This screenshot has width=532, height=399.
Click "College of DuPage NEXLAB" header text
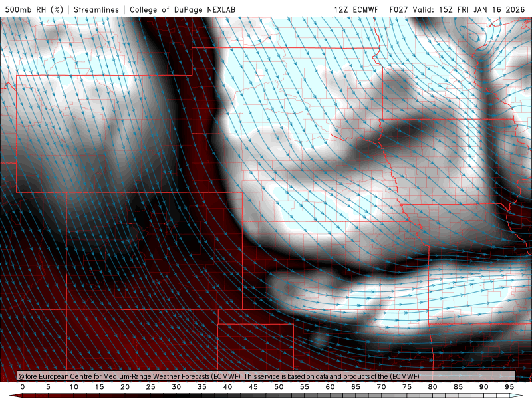pos(182,9)
